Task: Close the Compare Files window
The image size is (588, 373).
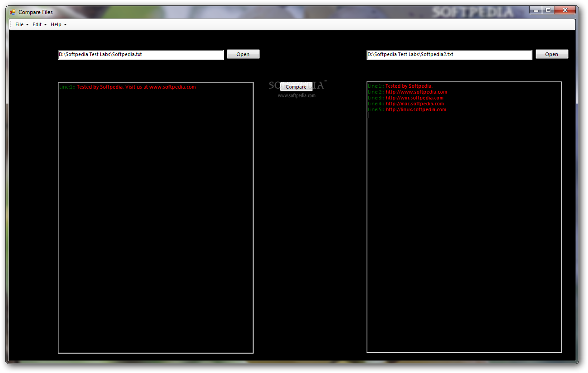Action: click(x=565, y=10)
